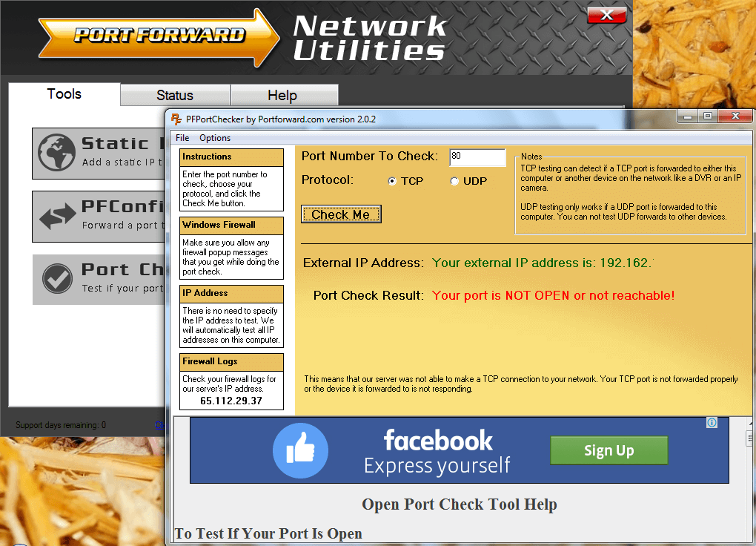Maximize the PFPortChecker window
This screenshot has height=546, width=756.
(707, 116)
